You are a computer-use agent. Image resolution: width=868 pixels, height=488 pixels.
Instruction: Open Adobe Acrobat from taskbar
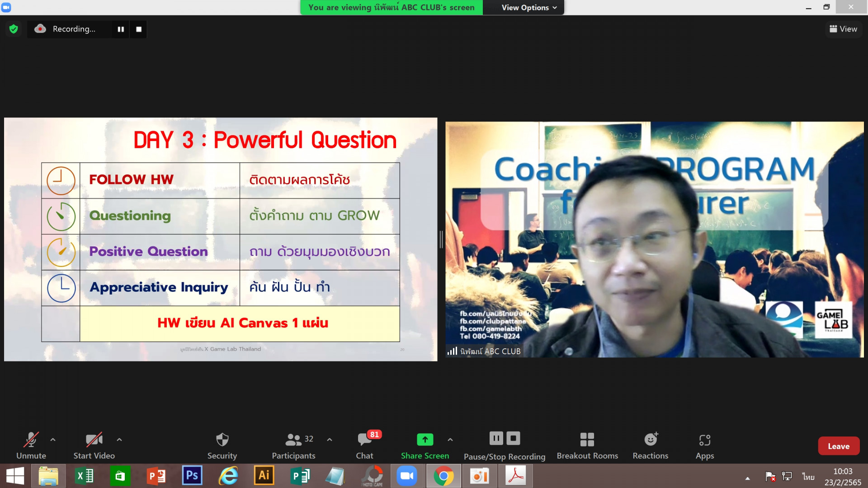[516, 476]
